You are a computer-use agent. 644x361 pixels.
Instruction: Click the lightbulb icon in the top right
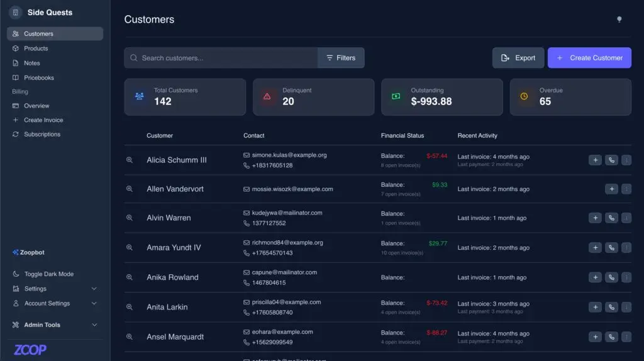coord(619,19)
